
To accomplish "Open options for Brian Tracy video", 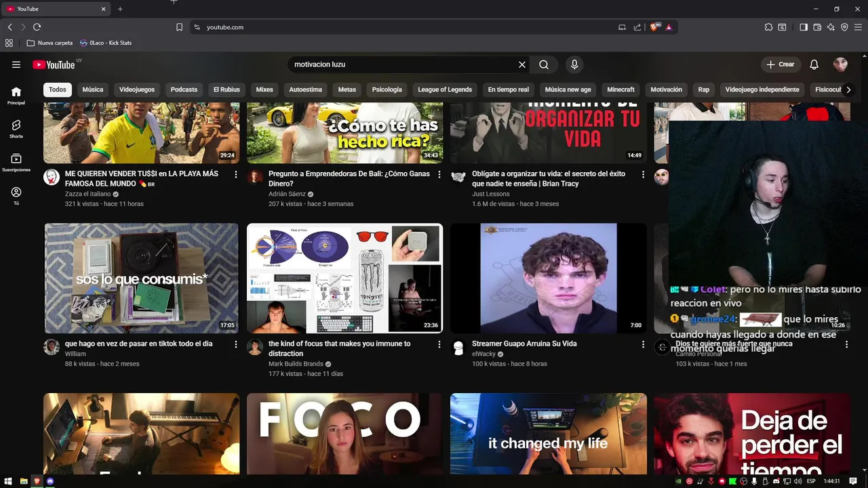I will (643, 174).
